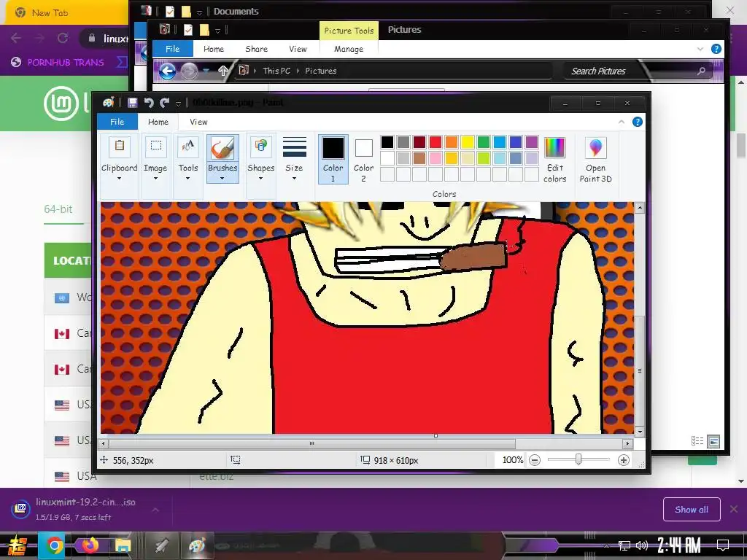
Task: Reload the Chrome page
Action: (x=63, y=38)
